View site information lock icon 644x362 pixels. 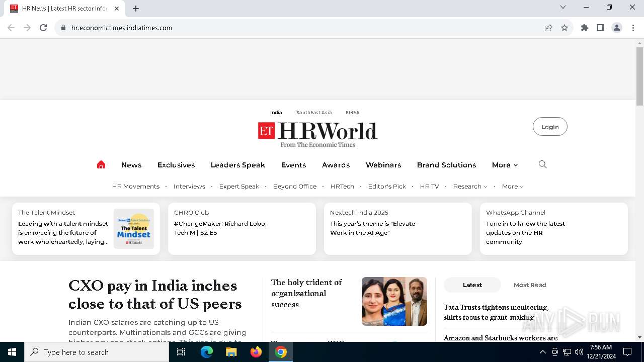[63, 28]
